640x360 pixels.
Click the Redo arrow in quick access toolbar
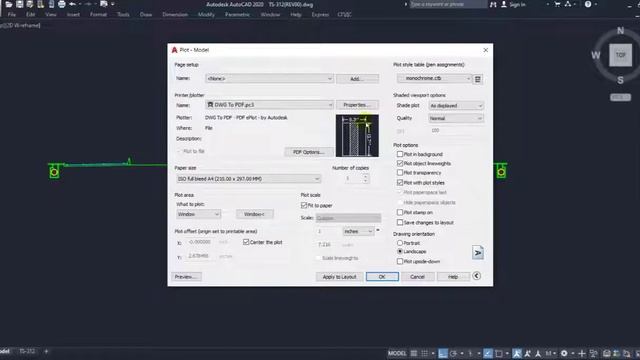[x=88, y=4]
